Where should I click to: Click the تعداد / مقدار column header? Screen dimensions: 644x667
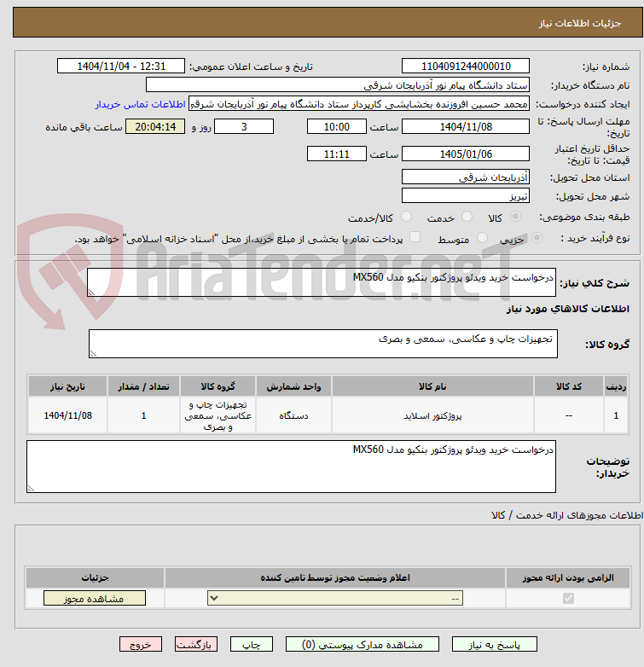point(144,386)
